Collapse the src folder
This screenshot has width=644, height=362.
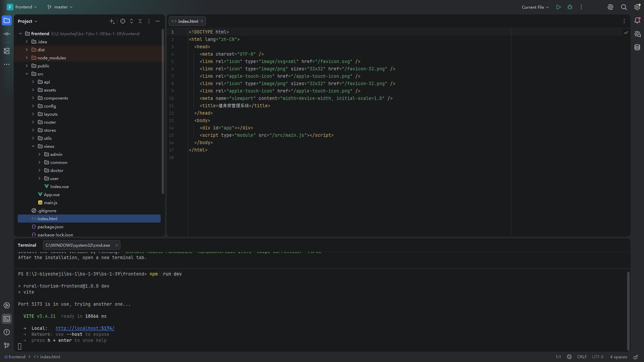[27, 74]
